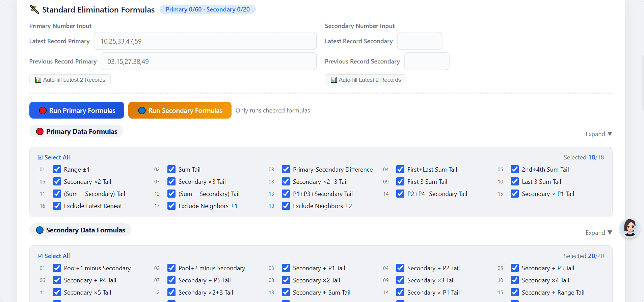This screenshot has height=302, width=644.
Task: Toggle P2+P4+Secondary Tail checkbox
Action: point(400,194)
